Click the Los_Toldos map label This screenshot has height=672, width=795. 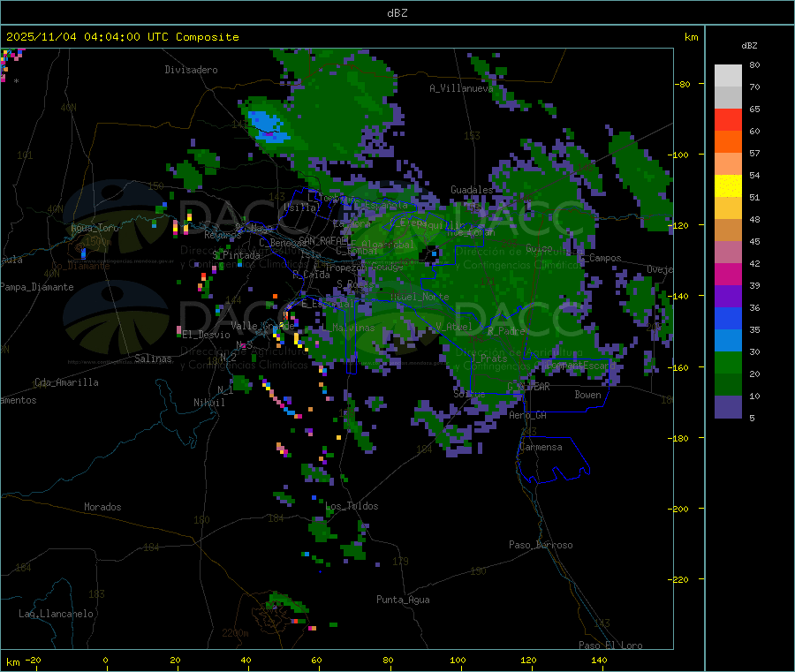352,506
